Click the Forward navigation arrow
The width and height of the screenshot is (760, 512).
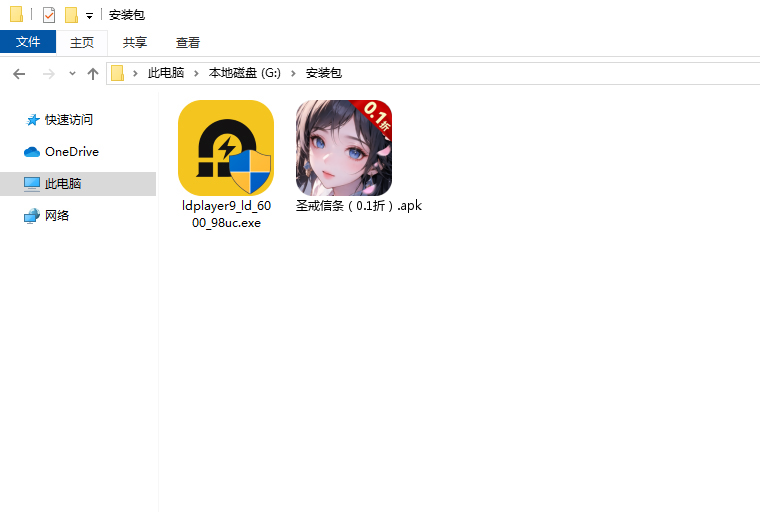48,73
